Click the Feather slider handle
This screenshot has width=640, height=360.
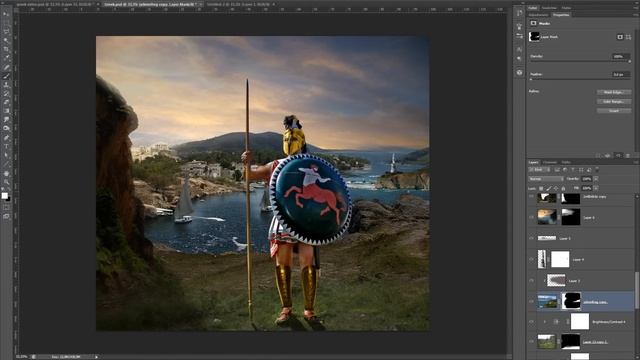531,79
